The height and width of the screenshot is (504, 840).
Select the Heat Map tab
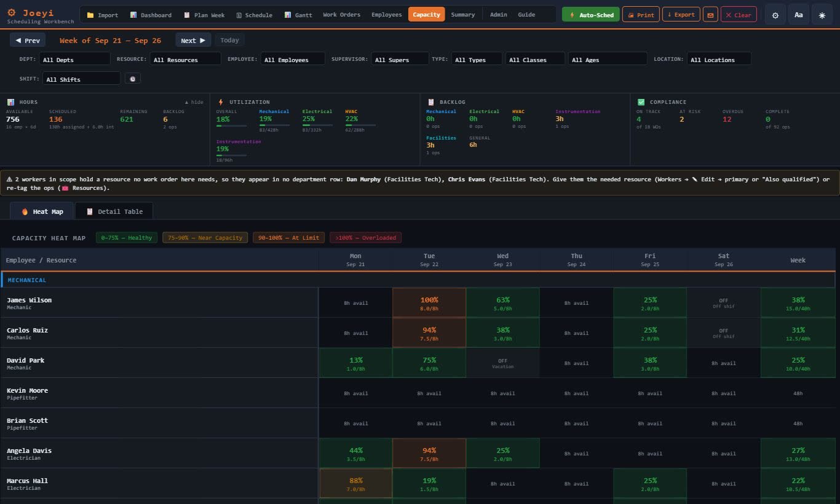(x=42, y=211)
